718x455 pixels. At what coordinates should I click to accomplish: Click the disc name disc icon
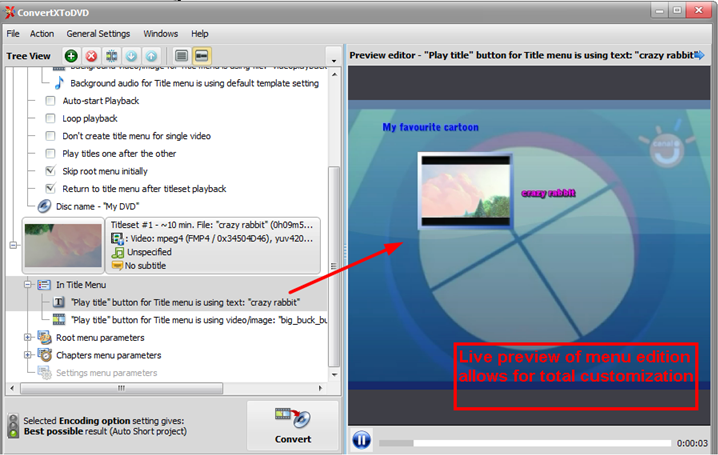tap(44, 206)
